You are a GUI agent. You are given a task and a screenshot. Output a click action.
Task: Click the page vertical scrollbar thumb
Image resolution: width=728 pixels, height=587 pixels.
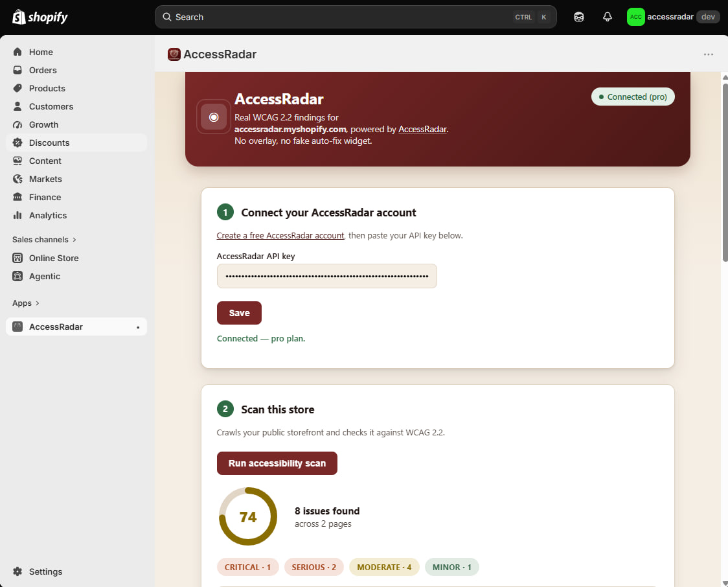[725, 172]
